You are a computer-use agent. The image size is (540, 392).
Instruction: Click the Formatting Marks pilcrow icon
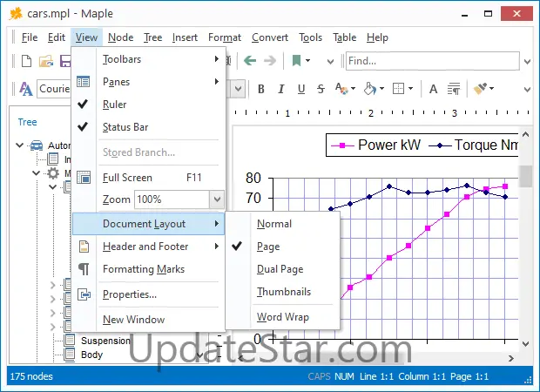point(84,269)
